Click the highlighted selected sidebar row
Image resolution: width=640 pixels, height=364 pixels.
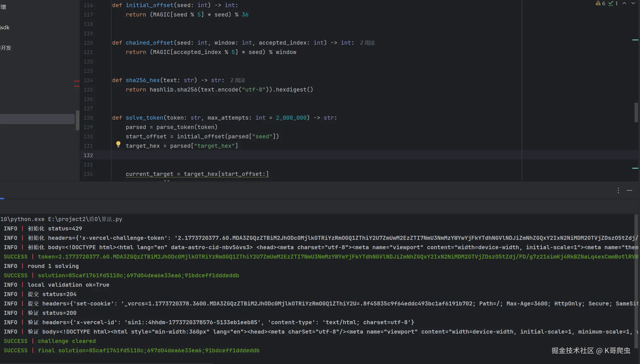[37, 119]
